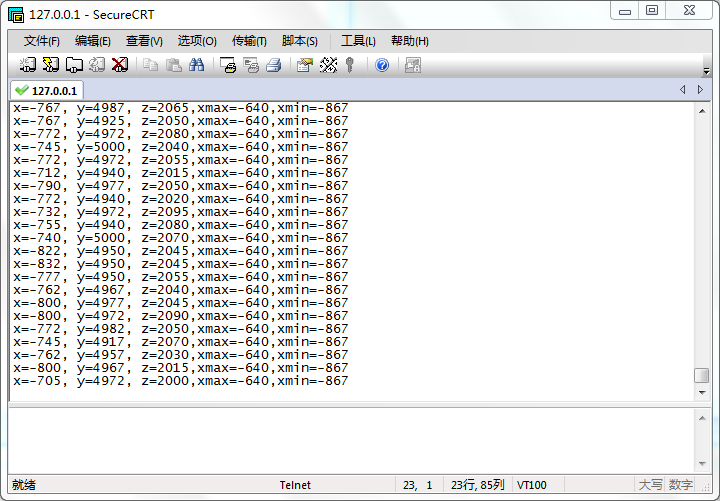720x501 pixels.
Task: Click terminal line x=-767, y=4987
Action: (x=180, y=108)
